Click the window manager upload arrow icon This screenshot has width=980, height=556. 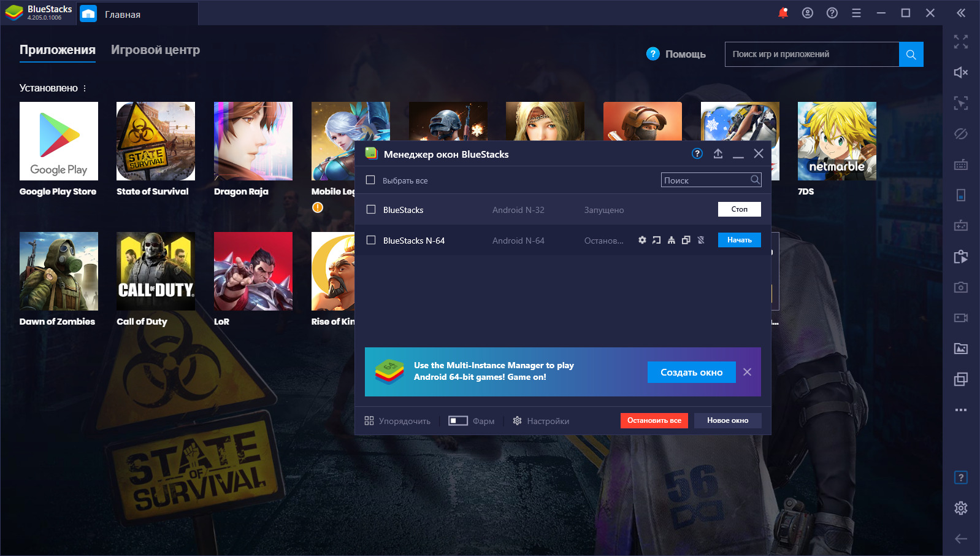[x=718, y=153]
